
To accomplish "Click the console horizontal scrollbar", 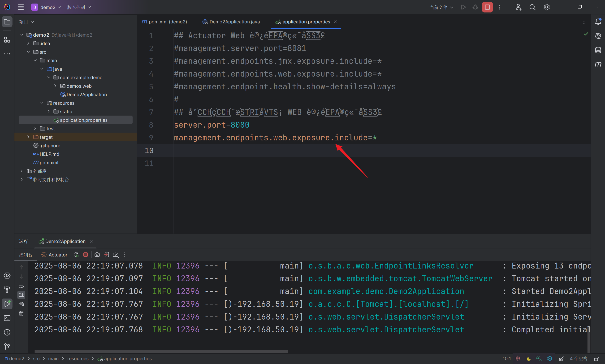I will coord(161,351).
